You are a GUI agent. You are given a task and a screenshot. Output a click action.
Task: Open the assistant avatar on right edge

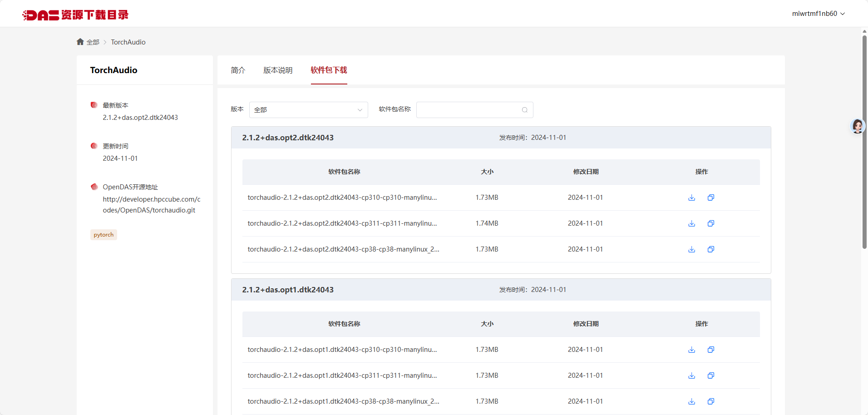pyautogui.click(x=857, y=126)
